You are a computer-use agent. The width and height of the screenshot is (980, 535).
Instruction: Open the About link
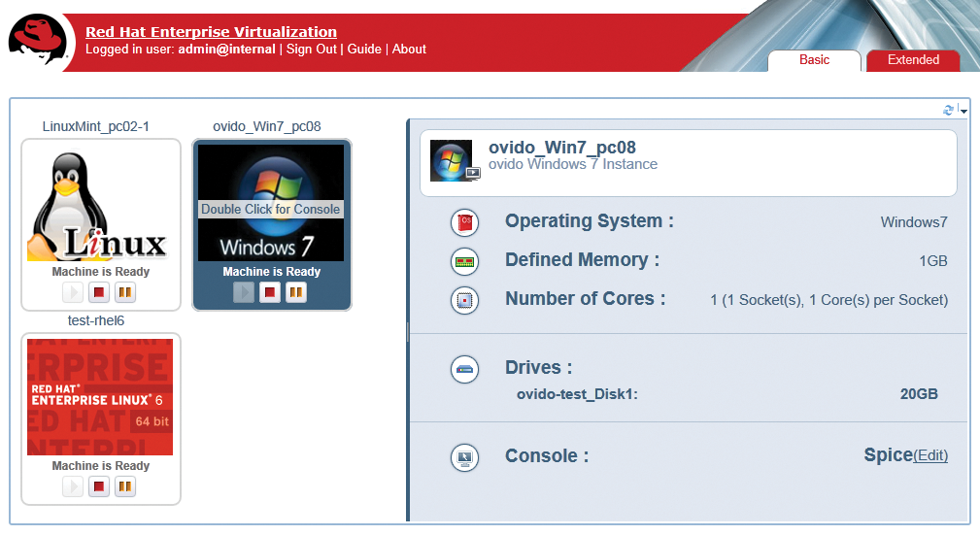point(409,50)
